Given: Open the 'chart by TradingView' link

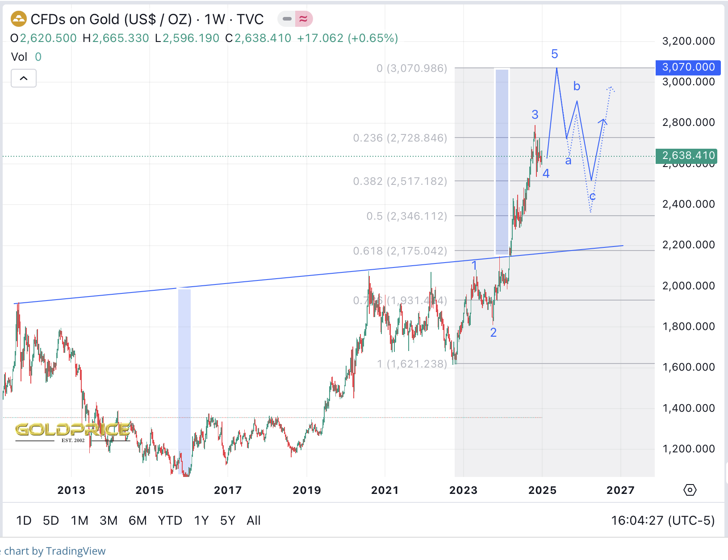Looking at the screenshot, I should click(x=55, y=551).
